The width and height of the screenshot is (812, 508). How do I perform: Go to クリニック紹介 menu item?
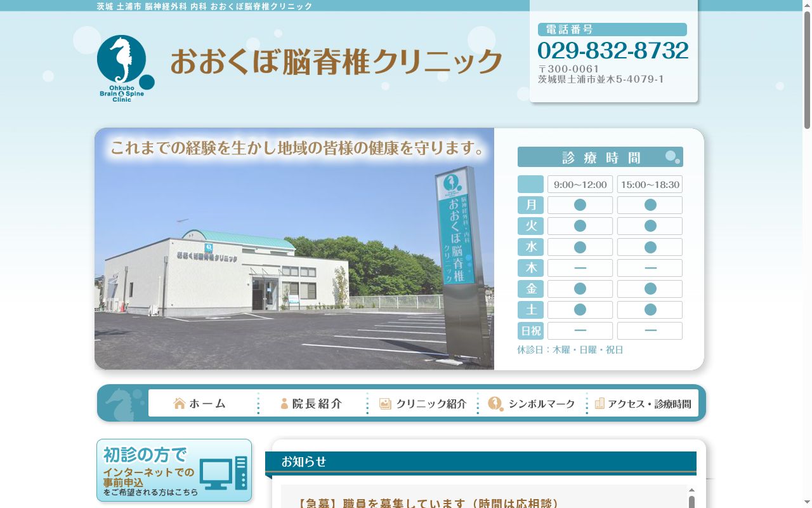click(422, 403)
